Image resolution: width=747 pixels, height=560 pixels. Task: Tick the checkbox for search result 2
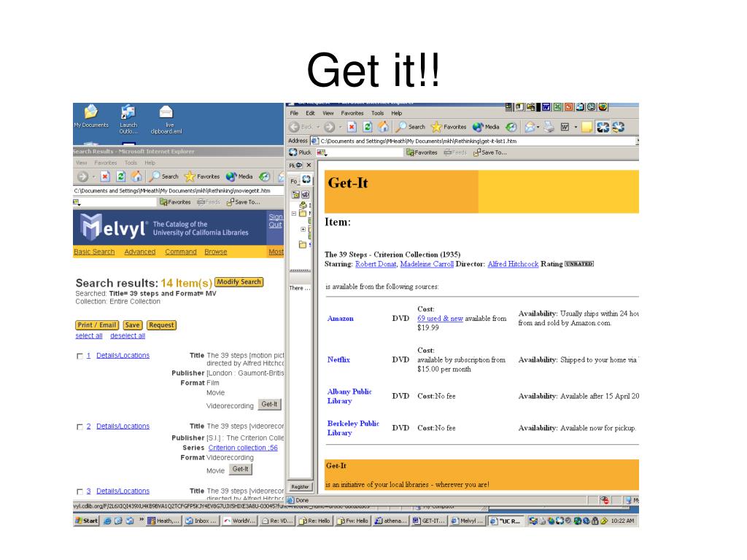point(80,427)
